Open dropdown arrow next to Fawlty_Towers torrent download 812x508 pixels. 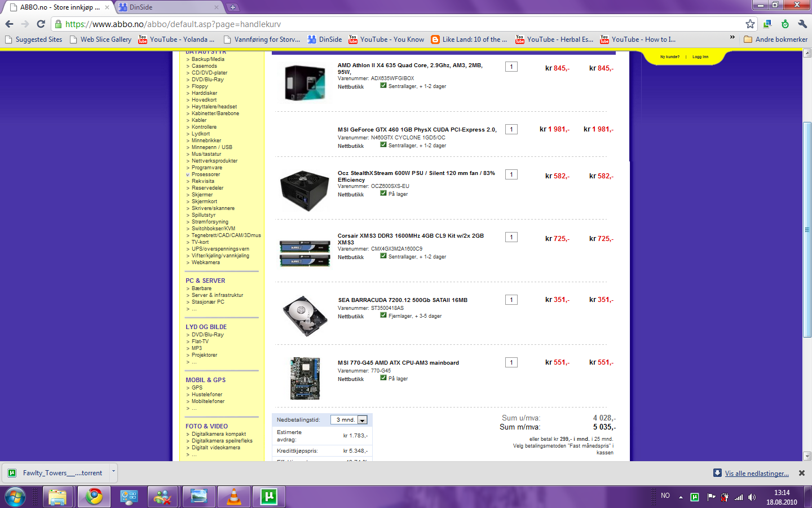coord(113,472)
